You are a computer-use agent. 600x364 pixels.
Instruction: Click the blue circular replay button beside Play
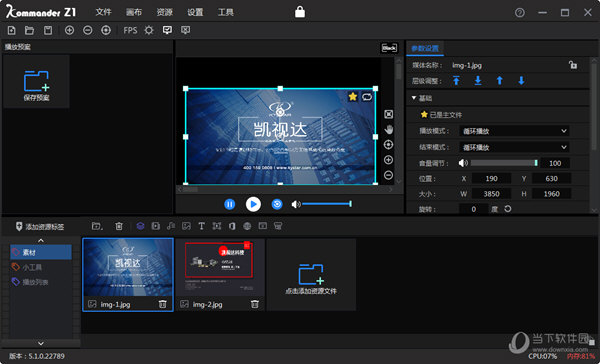pos(277,204)
